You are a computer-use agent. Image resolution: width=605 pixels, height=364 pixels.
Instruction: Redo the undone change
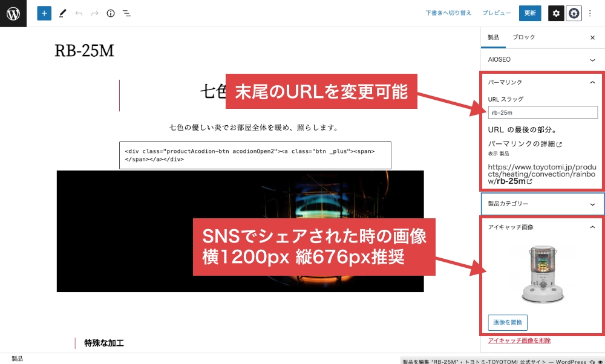(94, 13)
